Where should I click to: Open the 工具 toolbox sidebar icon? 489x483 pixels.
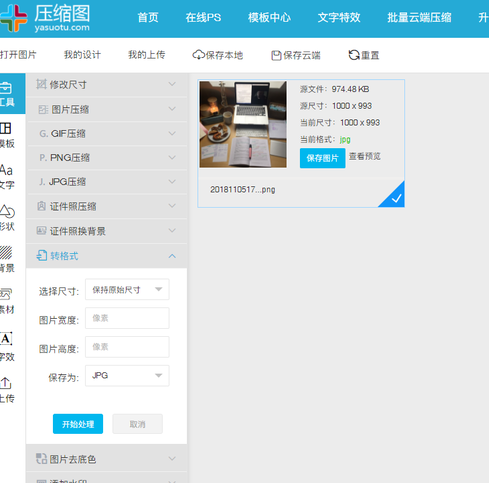click(x=7, y=94)
